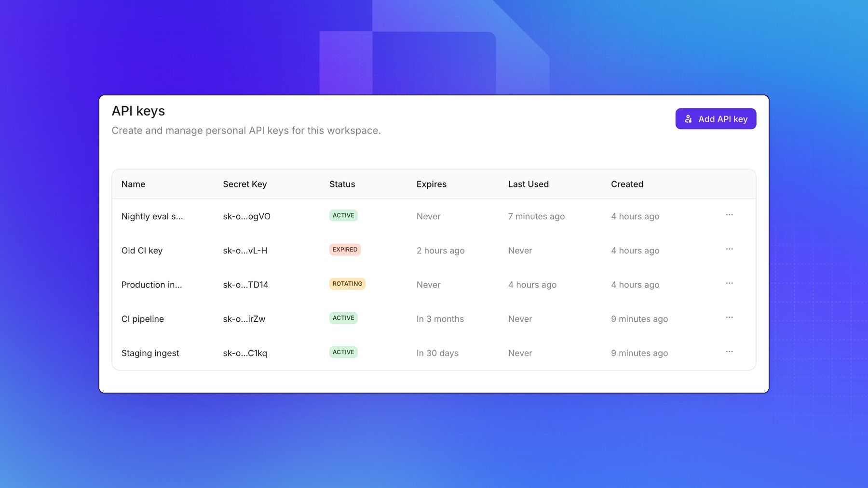This screenshot has height=488, width=868.
Task: Click the Status column header
Action: point(342,184)
